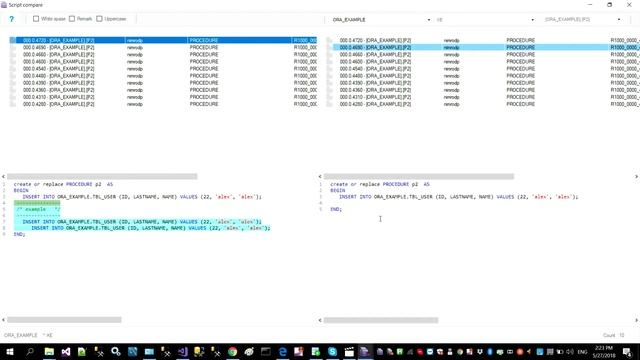Open File Explorer from the taskbar
This screenshot has width=640, height=360.
pos(49,351)
